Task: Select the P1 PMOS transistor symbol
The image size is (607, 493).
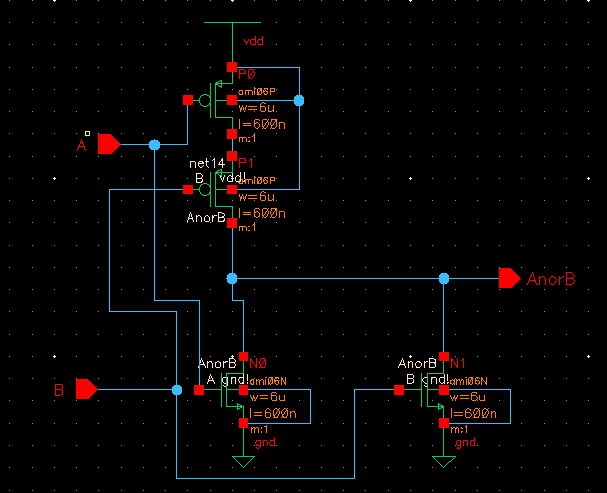Action: pyautogui.click(x=216, y=189)
